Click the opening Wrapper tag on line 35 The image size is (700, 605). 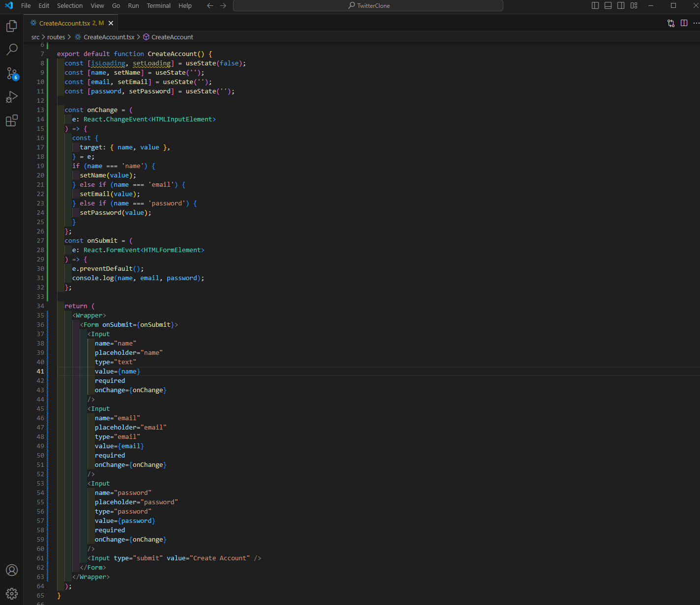(89, 316)
